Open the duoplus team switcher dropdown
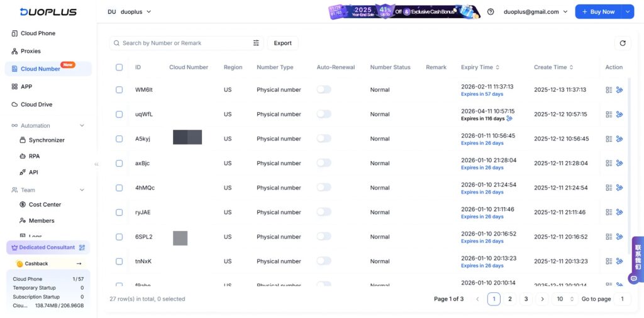Image resolution: width=644 pixels, height=318 pixels. 130,11
